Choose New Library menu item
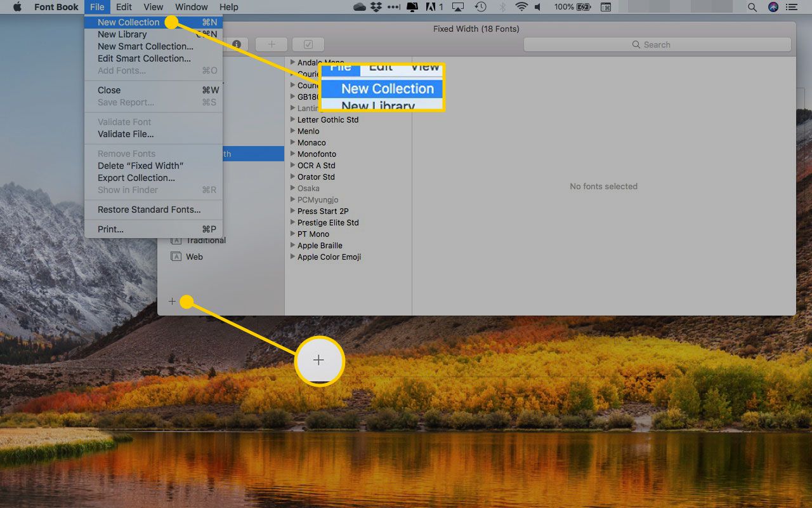The width and height of the screenshot is (812, 508). tap(154, 34)
